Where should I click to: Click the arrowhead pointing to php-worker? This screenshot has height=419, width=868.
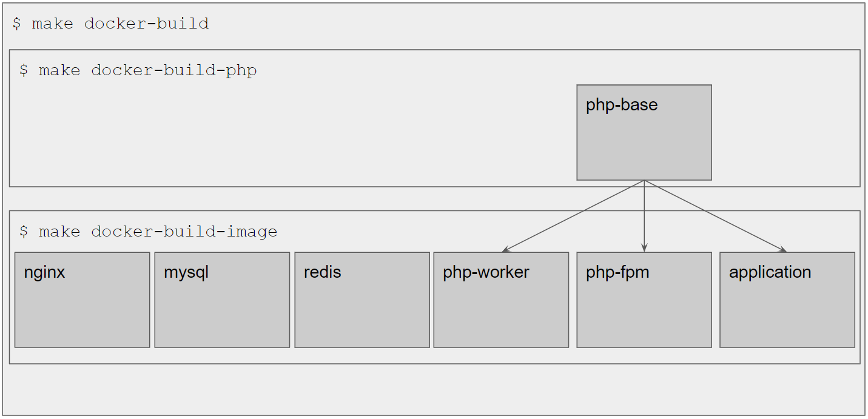click(x=505, y=250)
